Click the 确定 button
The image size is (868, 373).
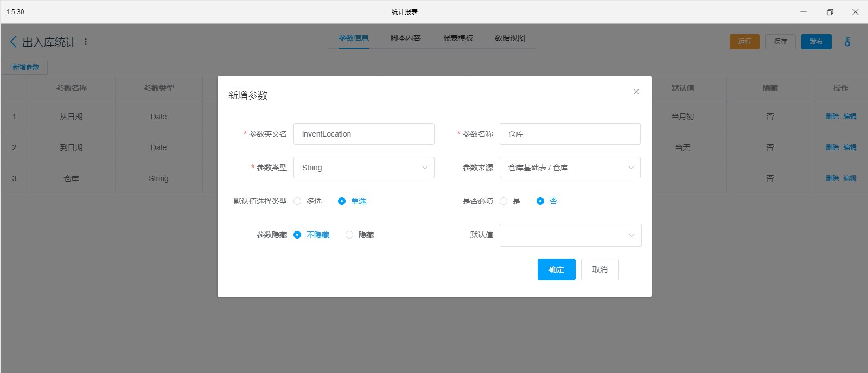click(556, 269)
